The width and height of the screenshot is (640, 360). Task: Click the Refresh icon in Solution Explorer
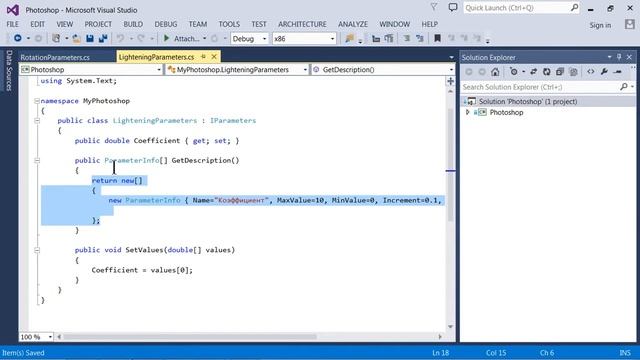tap(547, 72)
